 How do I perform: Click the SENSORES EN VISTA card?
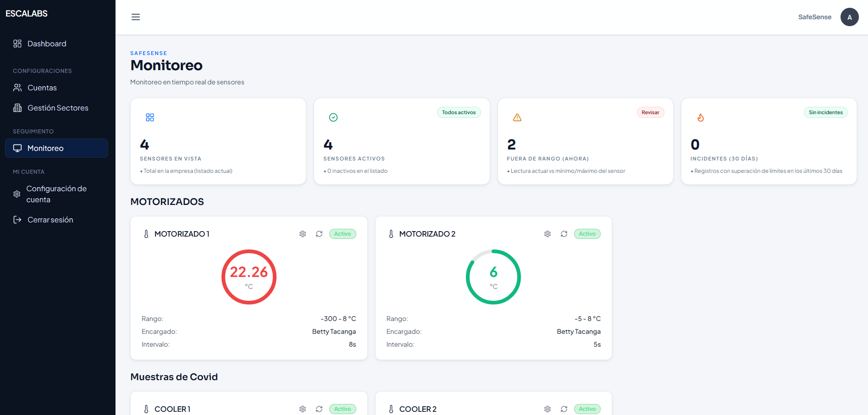pos(218,141)
